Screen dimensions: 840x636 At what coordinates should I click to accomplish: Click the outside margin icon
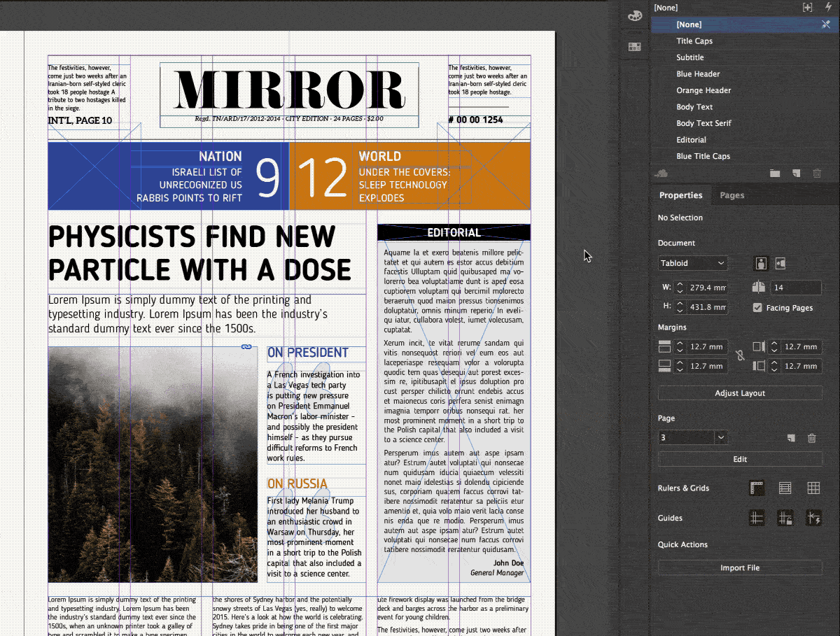[759, 366]
